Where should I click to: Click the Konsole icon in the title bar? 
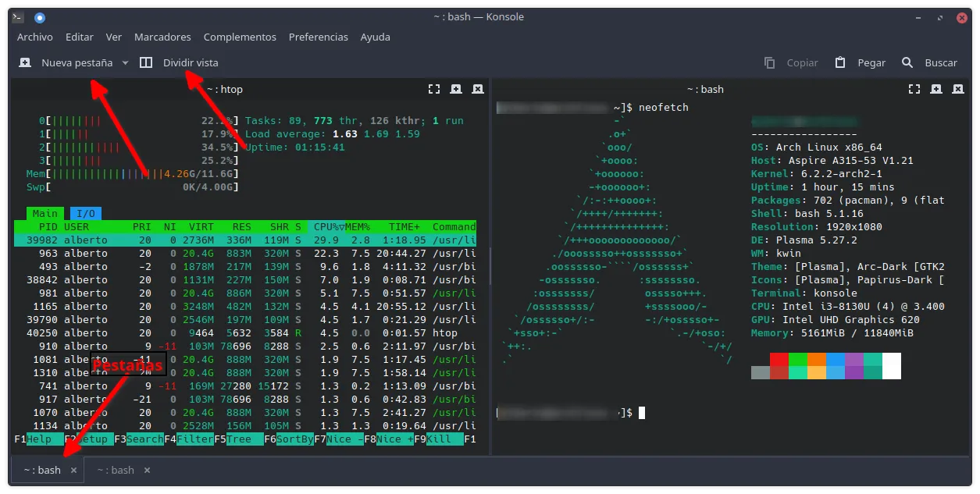(16, 16)
